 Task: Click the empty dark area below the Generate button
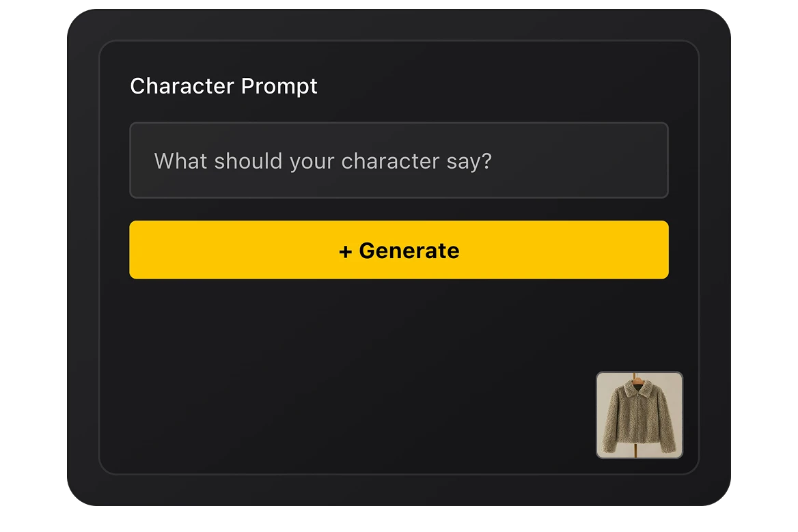[342, 369]
